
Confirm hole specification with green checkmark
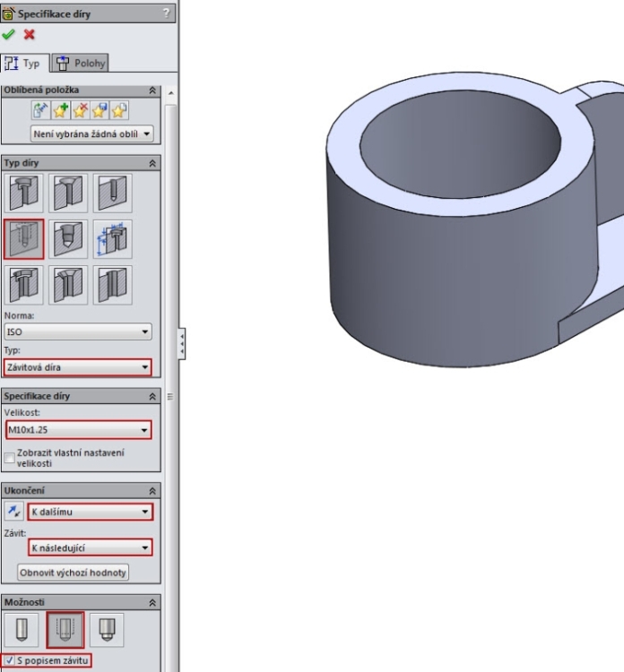coord(8,34)
